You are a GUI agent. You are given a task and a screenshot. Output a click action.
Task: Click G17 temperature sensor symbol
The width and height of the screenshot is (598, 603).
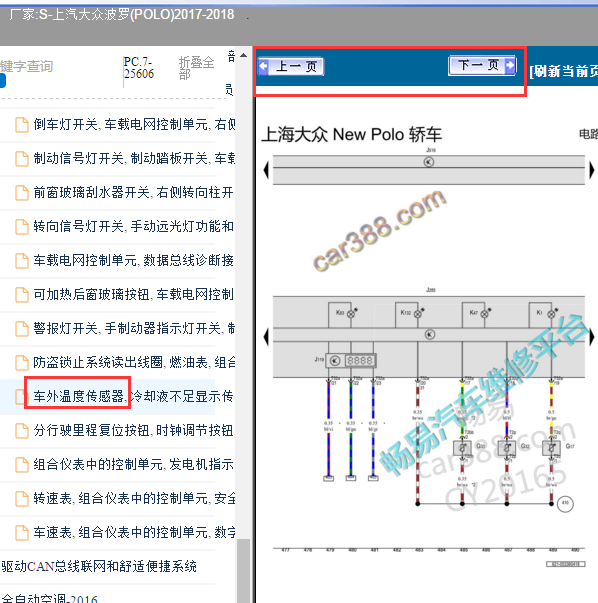click(x=551, y=448)
